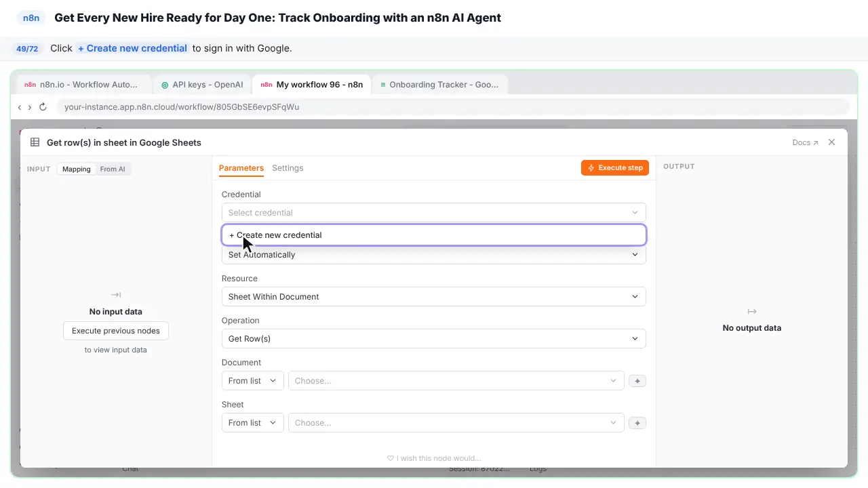
Task: Click the browser forward arrow
Action: coord(30,107)
